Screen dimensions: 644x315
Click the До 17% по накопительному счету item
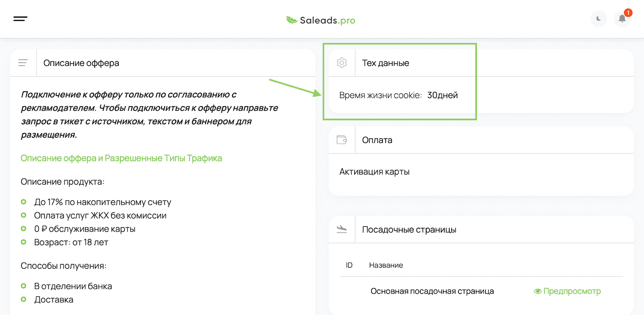pyautogui.click(x=103, y=202)
